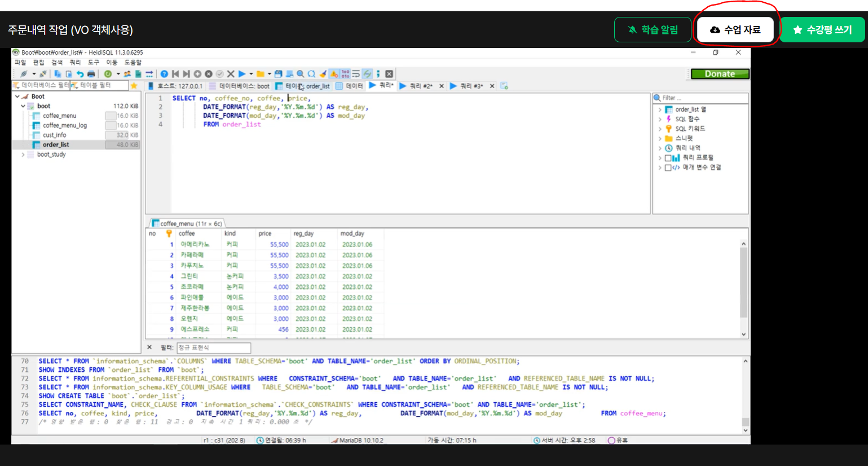Click the delete row dark circle icon
Screen dimensions: 868x466
(x=208, y=74)
